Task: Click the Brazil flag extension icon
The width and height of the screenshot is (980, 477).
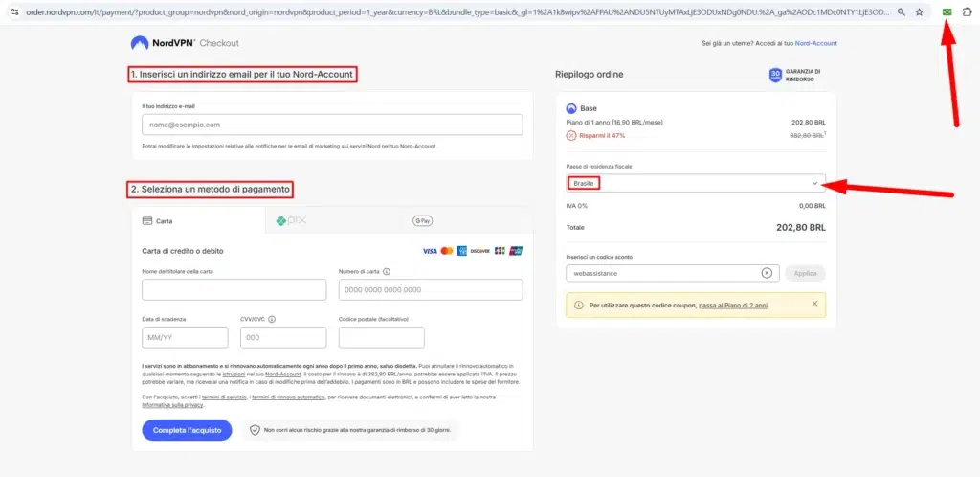Action: 947,11
